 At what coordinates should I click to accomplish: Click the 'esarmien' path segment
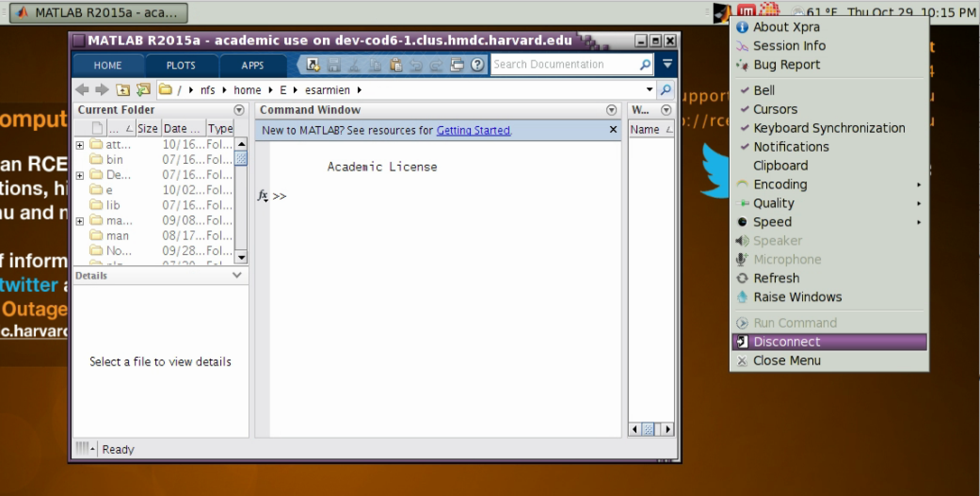[327, 90]
